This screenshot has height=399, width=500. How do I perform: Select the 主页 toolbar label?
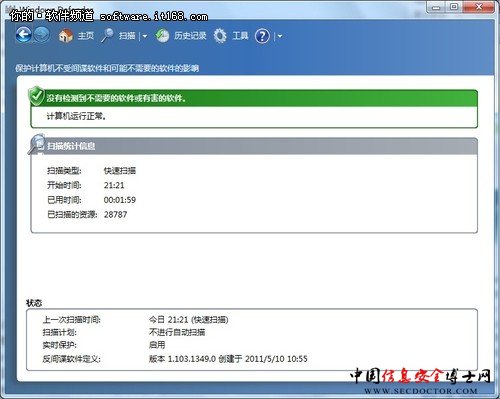click(86, 36)
